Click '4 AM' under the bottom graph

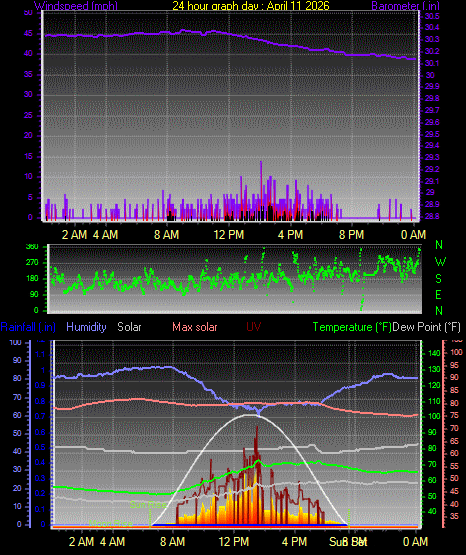(x=112, y=542)
